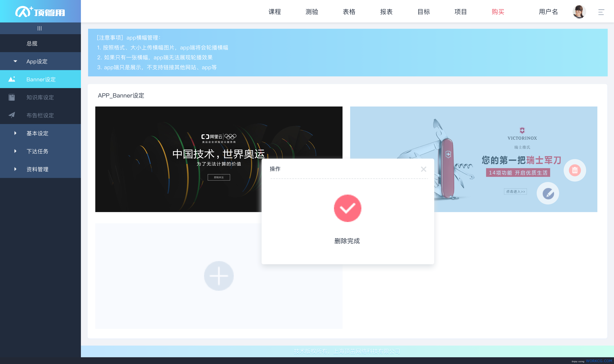Click the 操作 dialog title
The width and height of the screenshot is (614, 364).
coord(275,169)
